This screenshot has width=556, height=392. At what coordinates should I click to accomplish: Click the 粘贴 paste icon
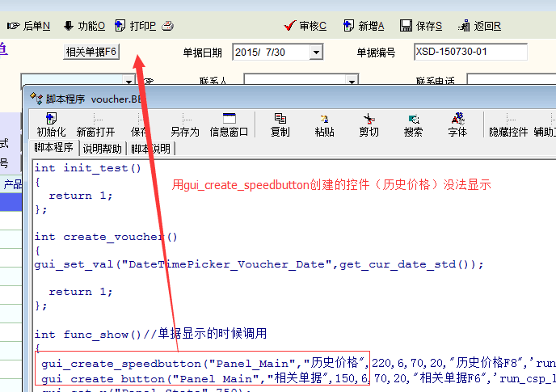324,124
